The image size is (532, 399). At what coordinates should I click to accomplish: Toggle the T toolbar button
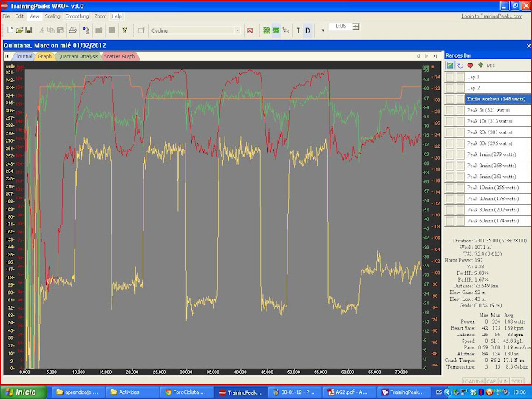298,30
